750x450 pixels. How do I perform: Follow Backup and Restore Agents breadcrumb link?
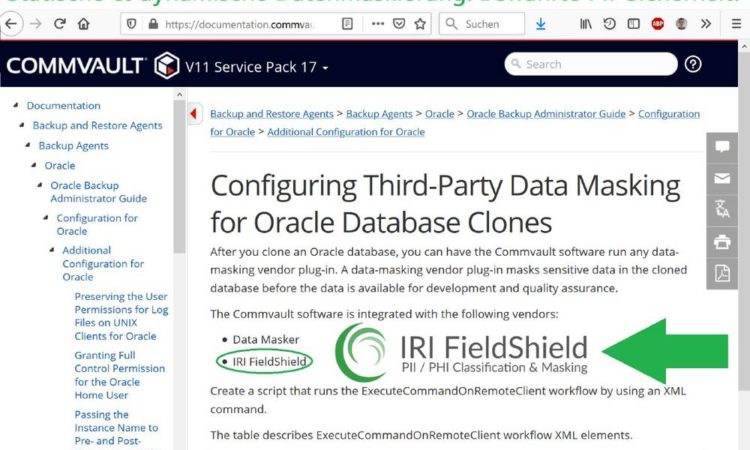pos(272,114)
